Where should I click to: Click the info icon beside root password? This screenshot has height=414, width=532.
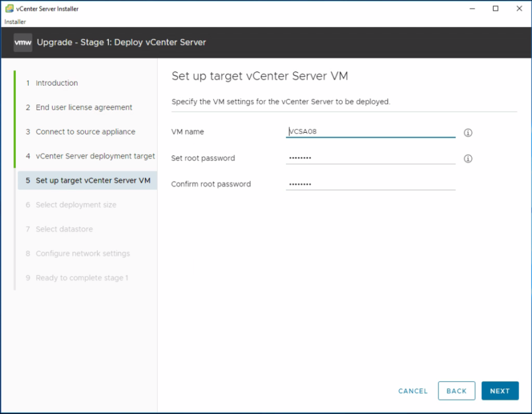[x=468, y=158]
